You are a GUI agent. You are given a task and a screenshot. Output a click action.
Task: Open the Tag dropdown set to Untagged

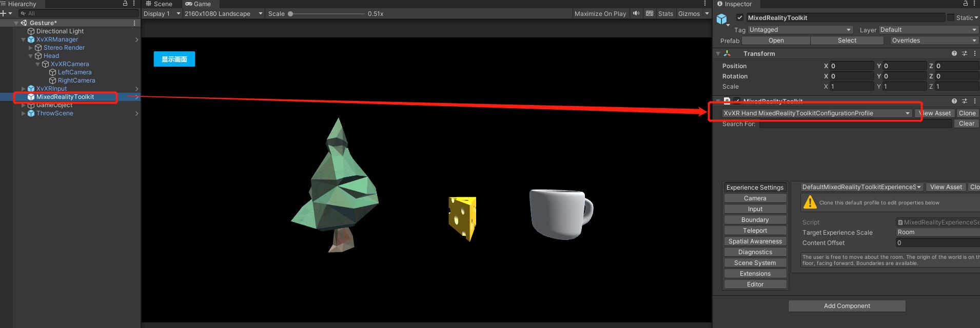coord(800,30)
